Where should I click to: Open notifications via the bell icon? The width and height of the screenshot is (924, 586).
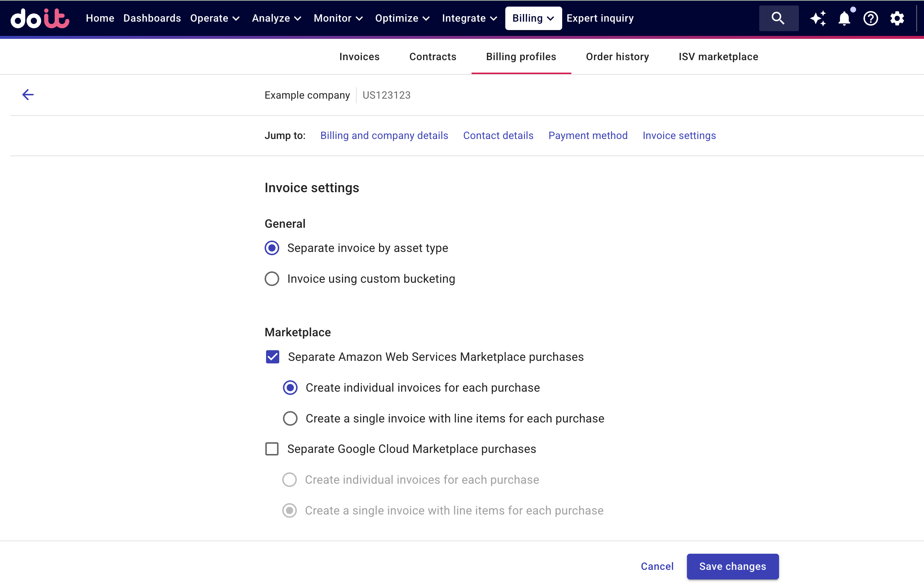(x=844, y=18)
